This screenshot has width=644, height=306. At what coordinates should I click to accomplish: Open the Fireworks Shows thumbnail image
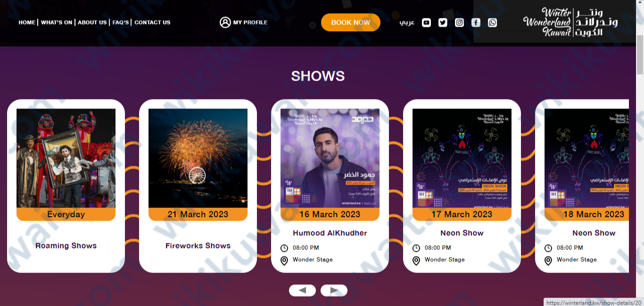click(x=198, y=158)
